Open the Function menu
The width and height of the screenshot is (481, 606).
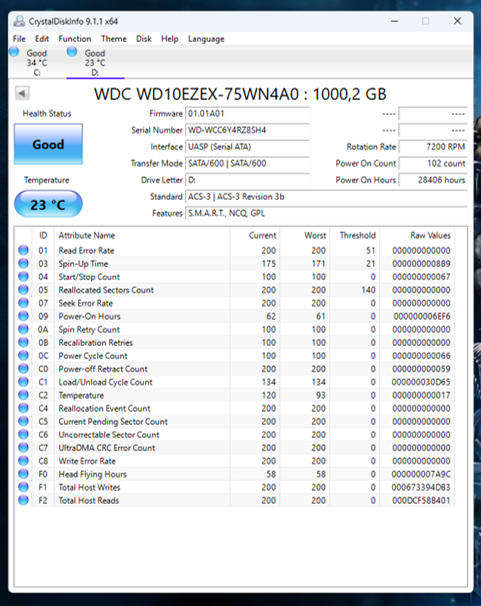(x=75, y=39)
